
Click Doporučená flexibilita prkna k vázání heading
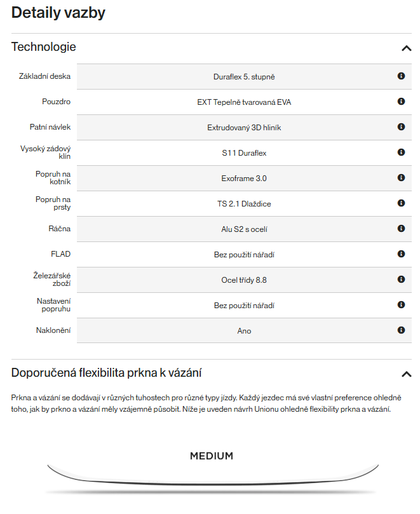(107, 373)
